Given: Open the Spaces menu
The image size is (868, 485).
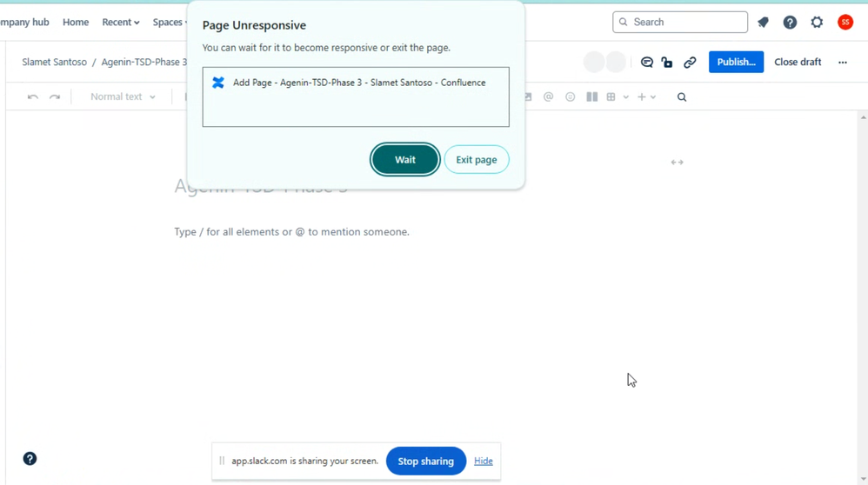Looking at the screenshot, I should pos(170,22).
